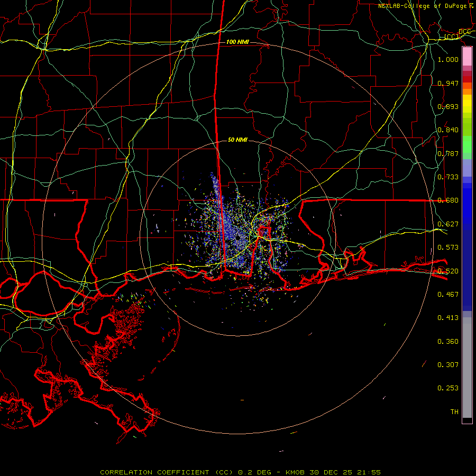Viewport: 476px width, 476px height.
Task: Pick the lavender swatch on the color bar
Action: point(467,168)
